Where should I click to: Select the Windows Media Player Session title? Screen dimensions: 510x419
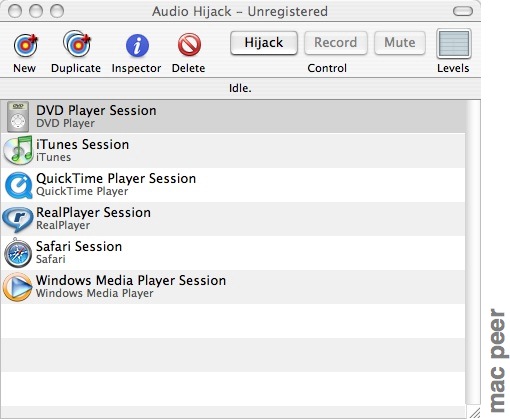click(x=131, y=280)
